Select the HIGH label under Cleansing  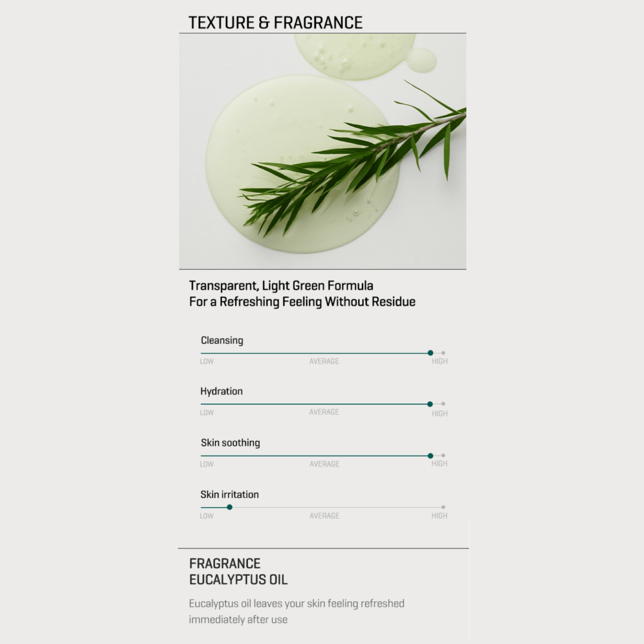pos(440,362)
